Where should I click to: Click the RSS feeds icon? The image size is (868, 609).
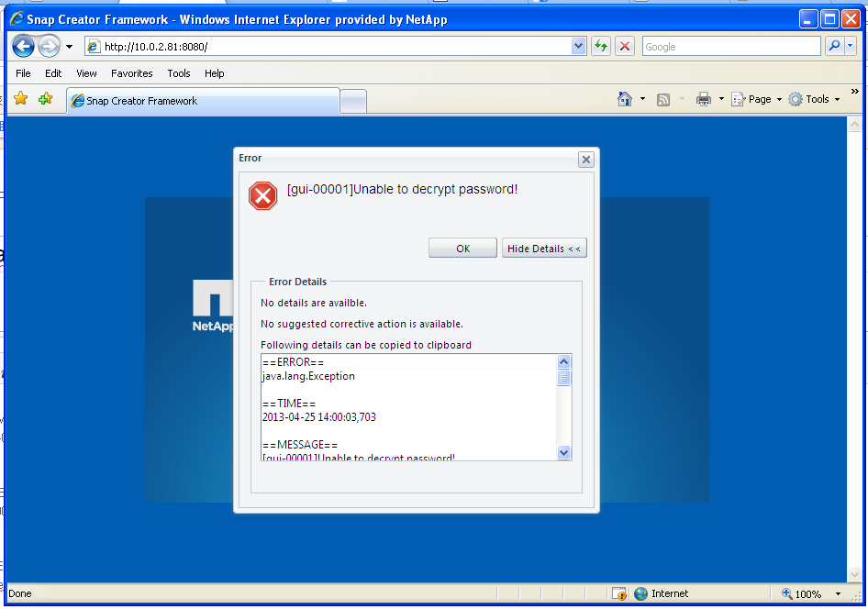pos(663,100)
